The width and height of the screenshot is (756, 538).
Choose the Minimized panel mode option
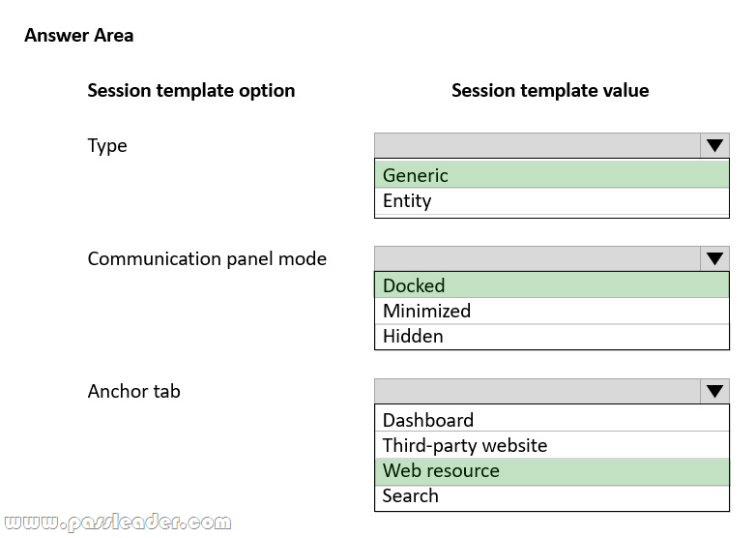point(551,311)
